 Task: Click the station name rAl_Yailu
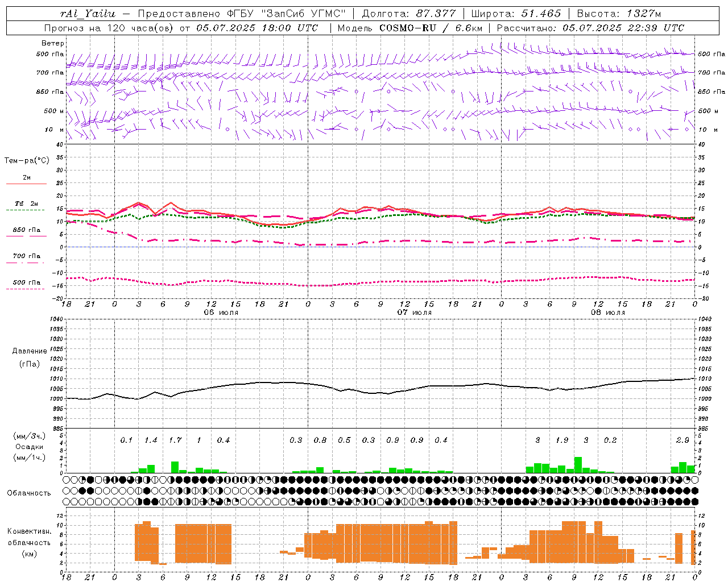pyautogui.click(x=88, y=14)
